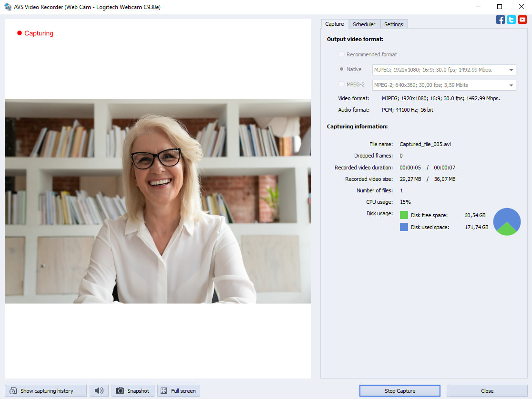This screenshot has width=532, height=399.
Task: Show capturing history
Action: click(45, 390)
